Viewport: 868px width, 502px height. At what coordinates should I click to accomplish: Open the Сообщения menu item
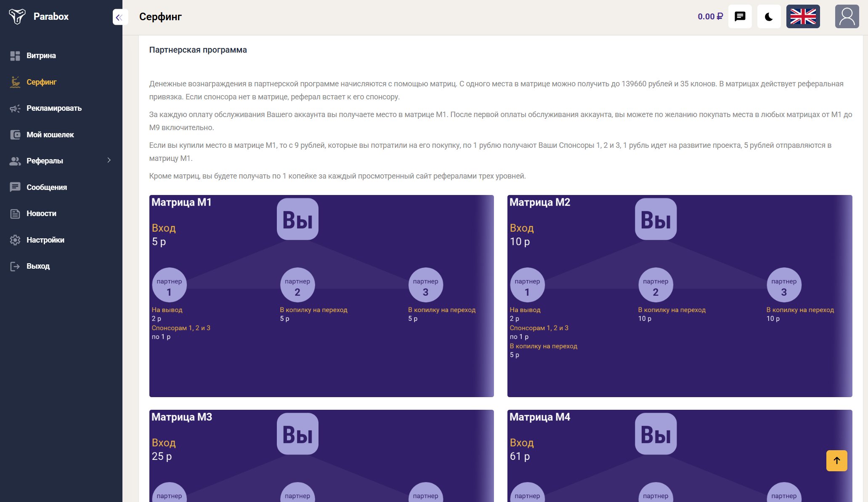coord(47,187)
